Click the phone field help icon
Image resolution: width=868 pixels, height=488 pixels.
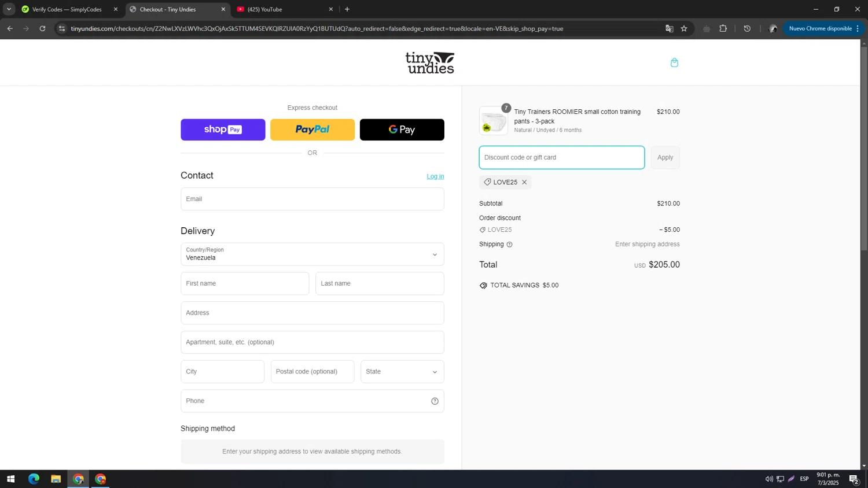tap(435, 401)
